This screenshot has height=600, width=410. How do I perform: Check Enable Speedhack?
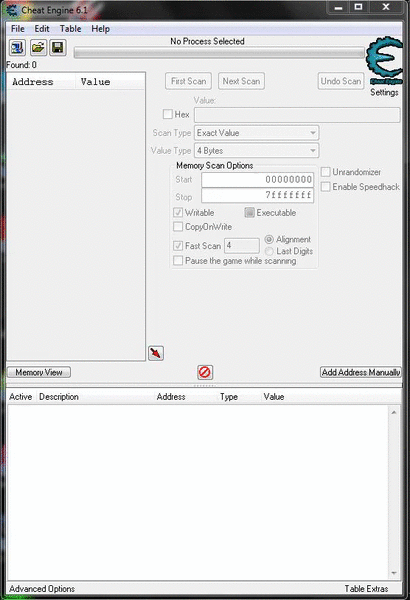pos(325,187)
